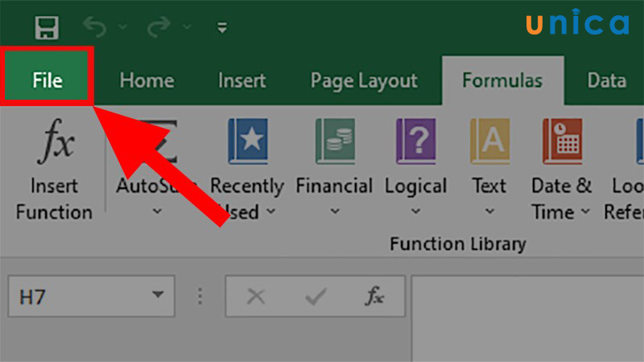
Task: Click the Financial functions book icon
Action: (335, 142)
